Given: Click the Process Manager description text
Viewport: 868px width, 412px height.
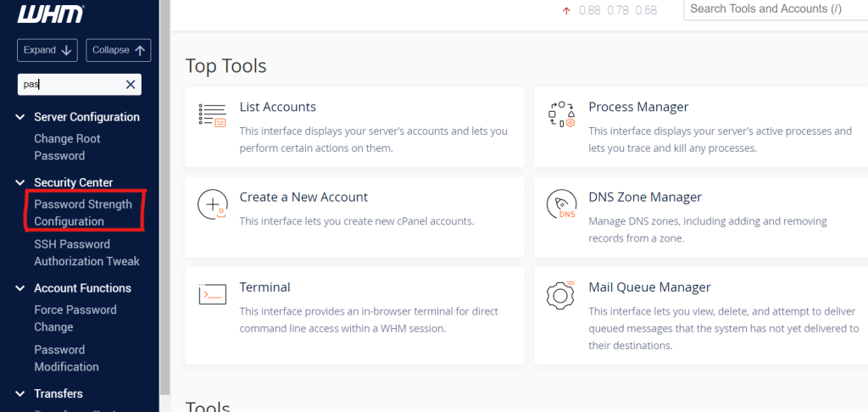Looking at the screenshot, I should (x=721, y=140).
